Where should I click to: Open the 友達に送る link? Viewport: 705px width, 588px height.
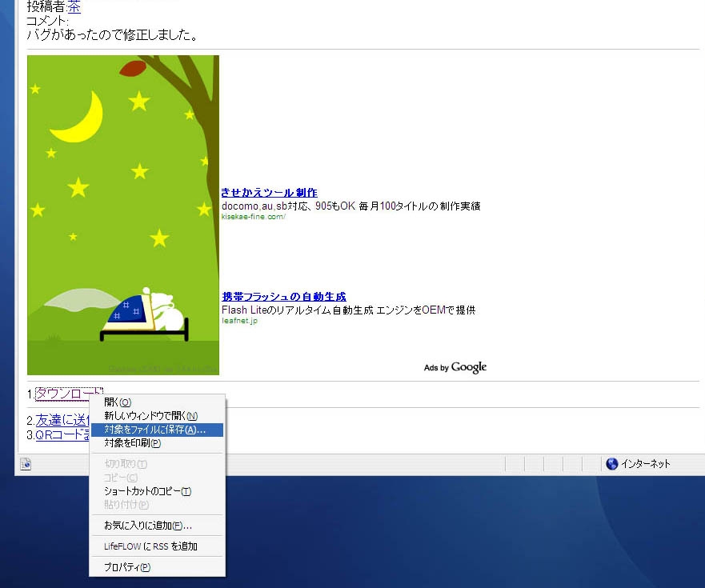coord(61,421)
